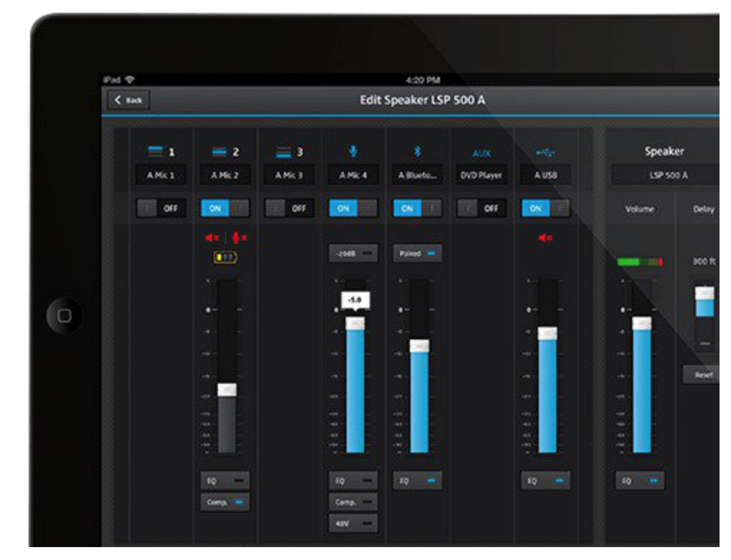The image size is (731, 560).
Task: Edit the A Mic 3 name field
Action: [x=289, y=175]
